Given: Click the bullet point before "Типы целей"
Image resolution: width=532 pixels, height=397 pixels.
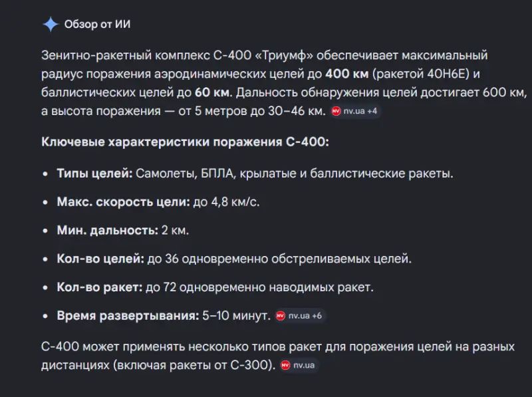Looking at the screenshot, I should (x=45, y=174).
